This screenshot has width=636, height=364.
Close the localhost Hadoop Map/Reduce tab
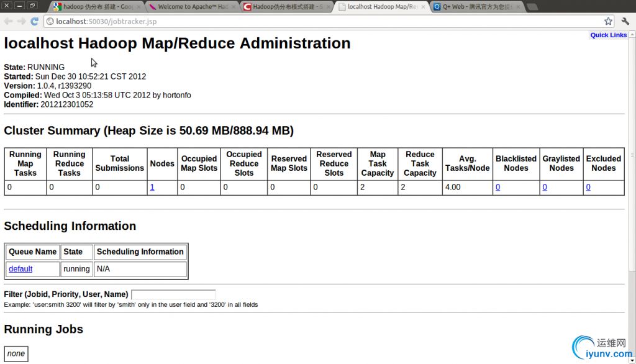tap(423, 7)
